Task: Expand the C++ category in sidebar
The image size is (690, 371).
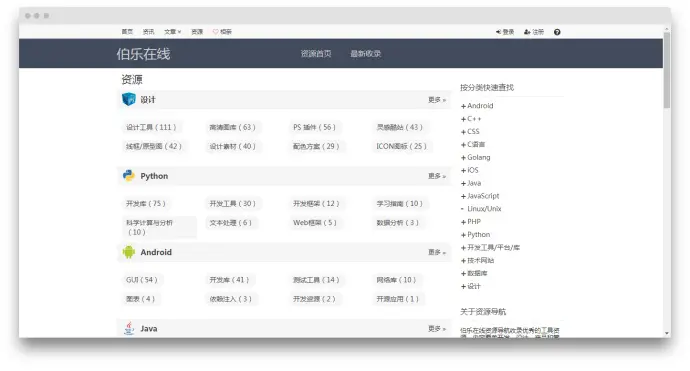Action: (x=471, y=119)
